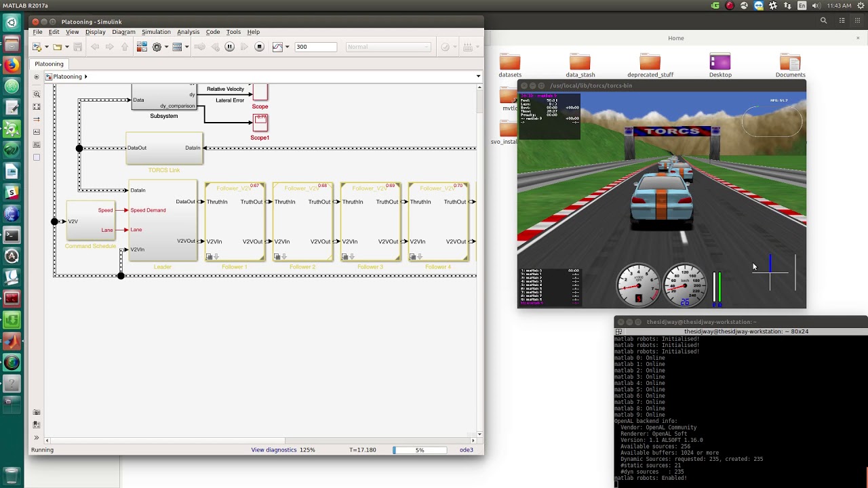Click the stop time field showing 300
Image resolution: width=868 pixels, height=488 pixels.
pos(315,47)
